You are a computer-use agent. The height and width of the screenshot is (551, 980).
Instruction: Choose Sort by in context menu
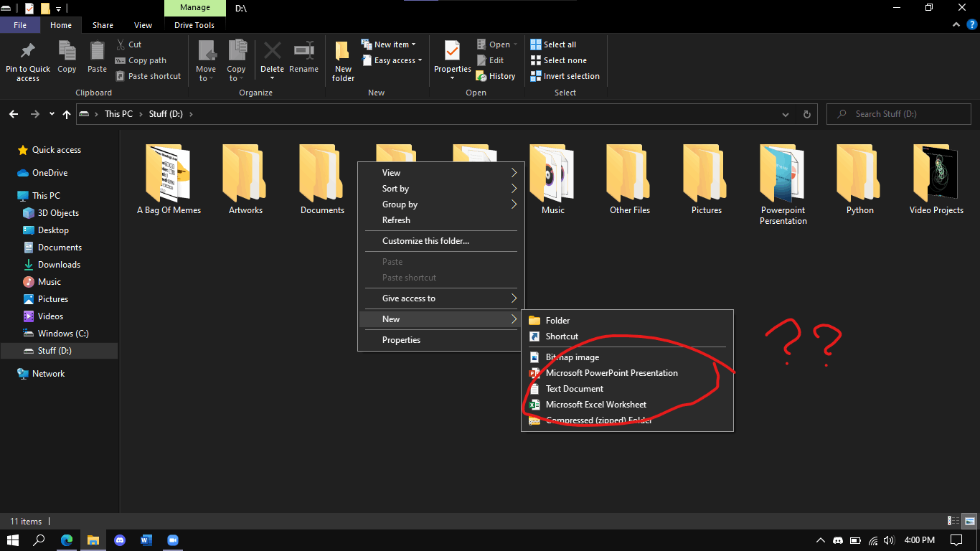click(441, 189)
